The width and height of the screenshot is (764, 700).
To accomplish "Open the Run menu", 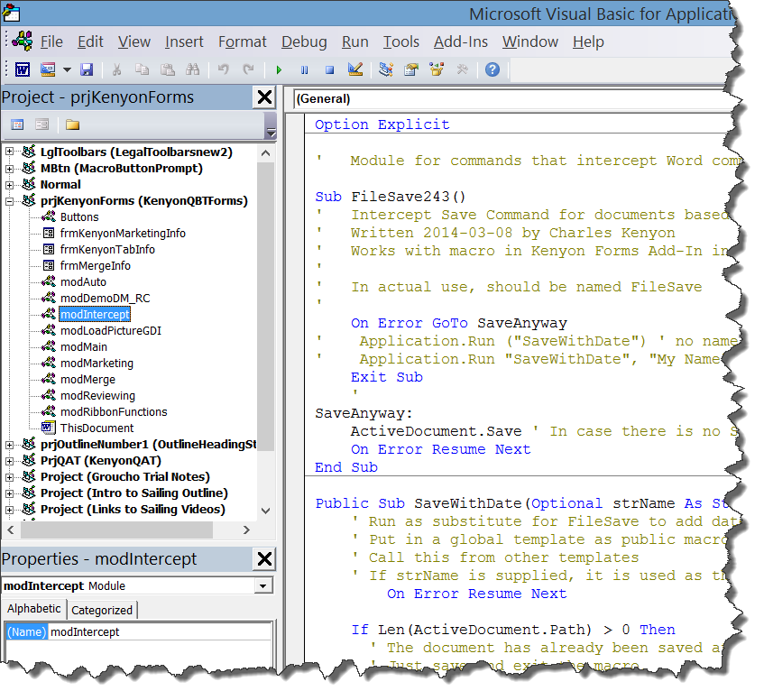I will point(355,41).
